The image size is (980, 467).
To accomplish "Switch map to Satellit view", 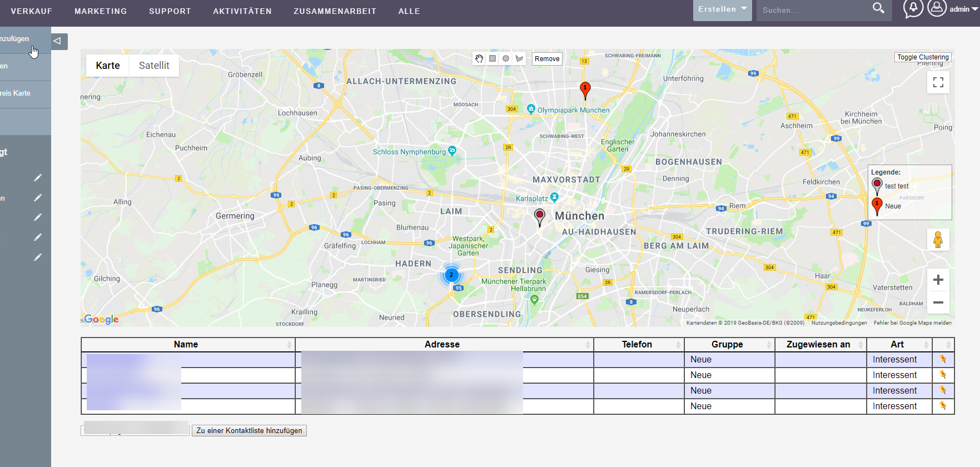I will 154,66.
